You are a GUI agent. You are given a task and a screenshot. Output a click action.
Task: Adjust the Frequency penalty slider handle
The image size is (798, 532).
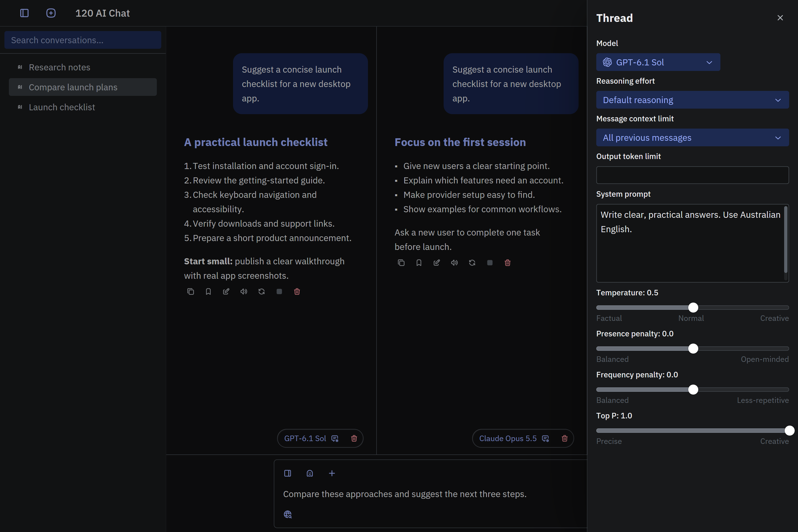[x=693, y=390]
